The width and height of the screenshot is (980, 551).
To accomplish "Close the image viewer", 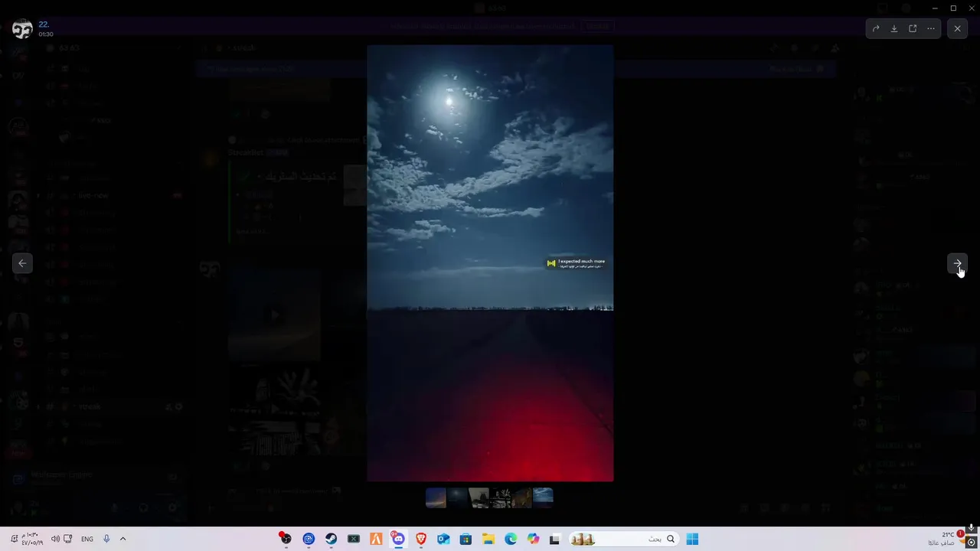I will click(x=957, y=29).
